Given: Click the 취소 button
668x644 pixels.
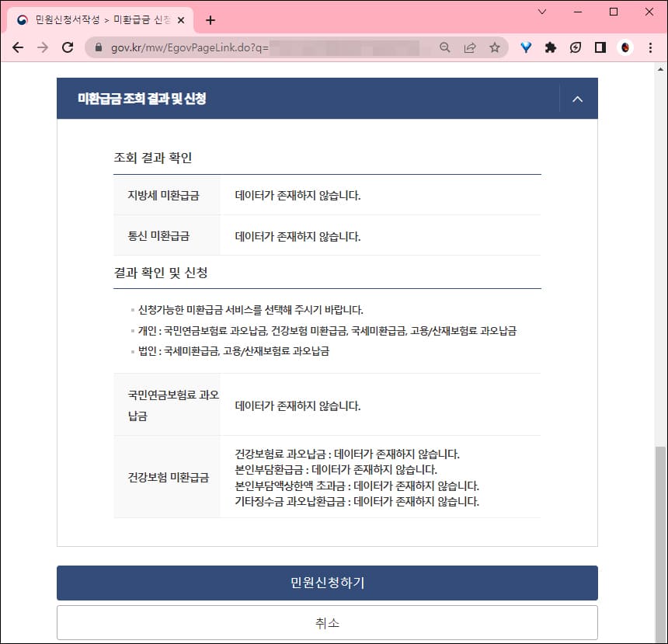Looking at the screenshot, I should pyautogui.click(x=326, y=622).
